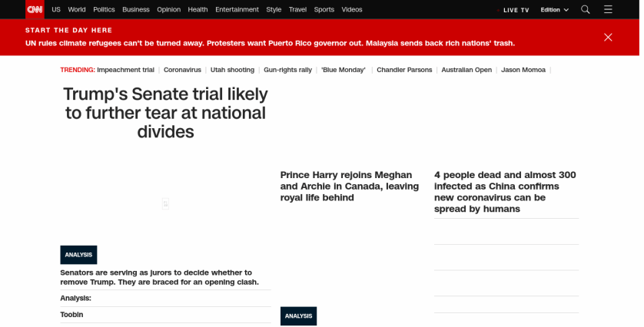
Task: Click the broken image placeholder under headline
Action: pos(165,203)
